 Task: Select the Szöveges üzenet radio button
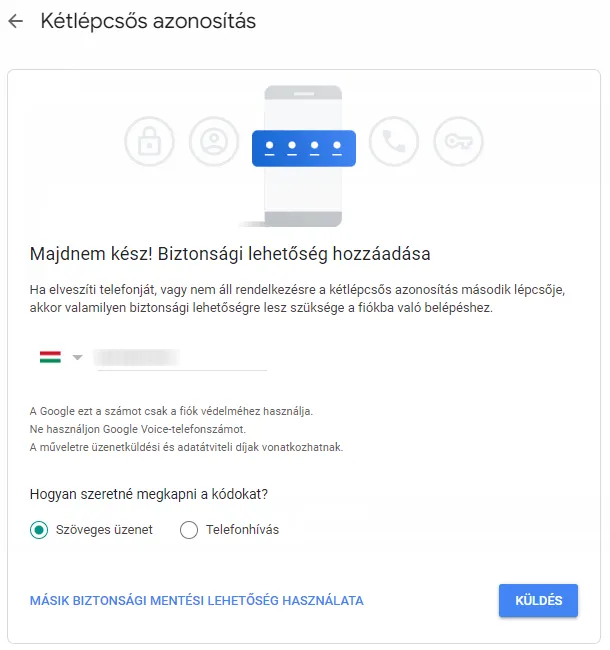(x=39, y=530)
